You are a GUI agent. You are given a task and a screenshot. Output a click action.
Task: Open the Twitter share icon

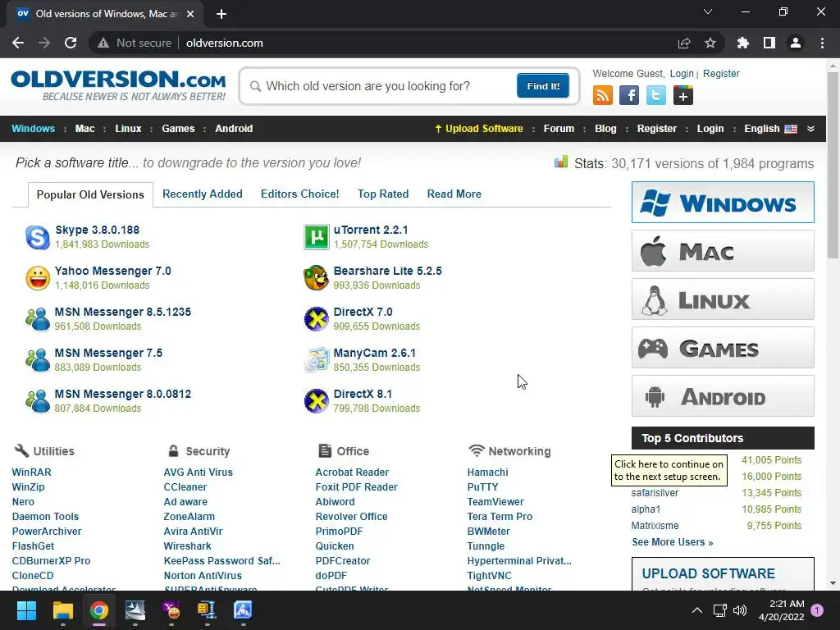click(x=655, y=95)
